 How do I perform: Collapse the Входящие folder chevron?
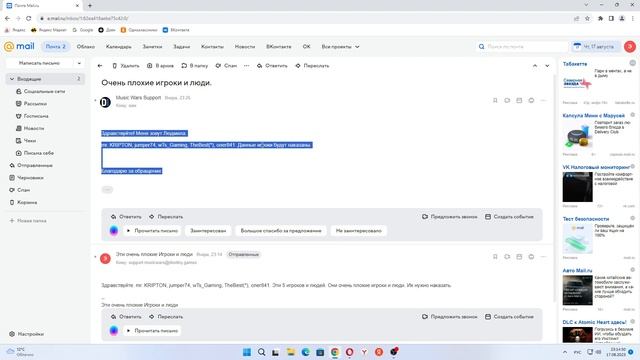[12, 79]
